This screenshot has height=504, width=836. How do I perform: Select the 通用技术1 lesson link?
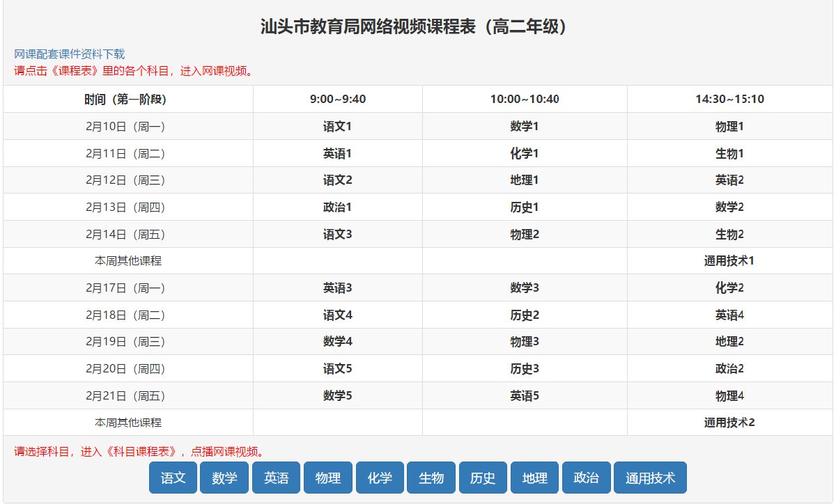coord(729,261)
